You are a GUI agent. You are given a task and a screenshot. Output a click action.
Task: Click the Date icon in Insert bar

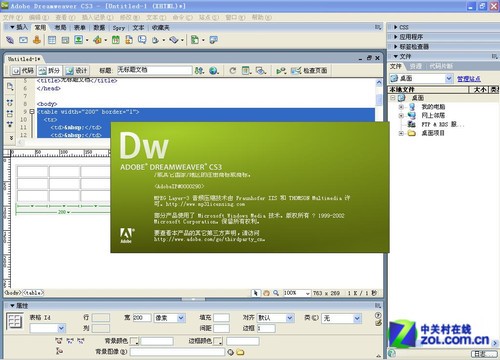pos(116,40)
